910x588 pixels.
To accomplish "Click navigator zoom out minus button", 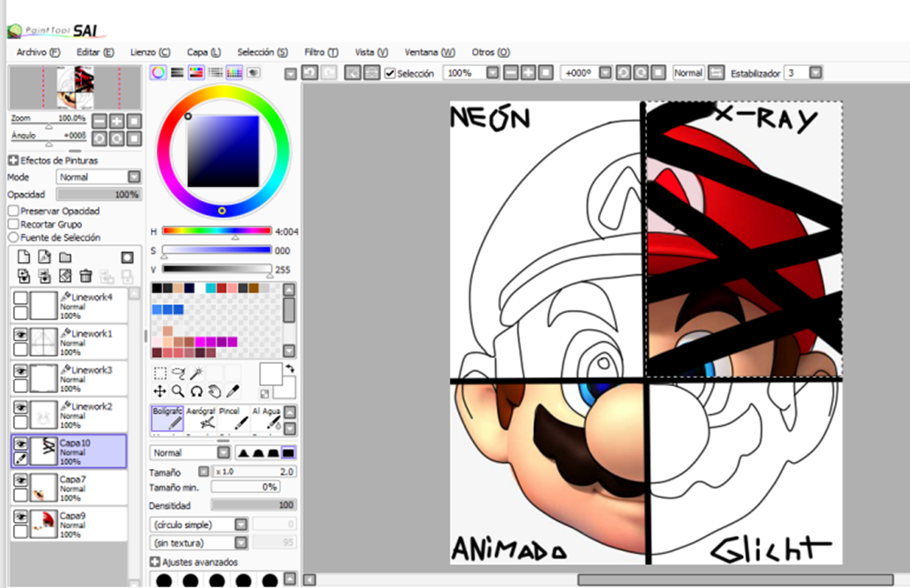I will coord(99,120).
